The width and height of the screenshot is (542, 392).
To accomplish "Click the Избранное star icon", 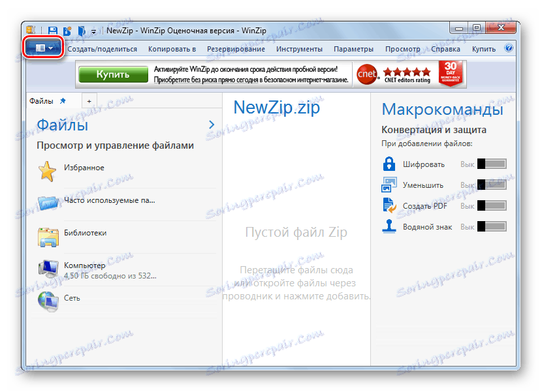I will click(48, 172).
